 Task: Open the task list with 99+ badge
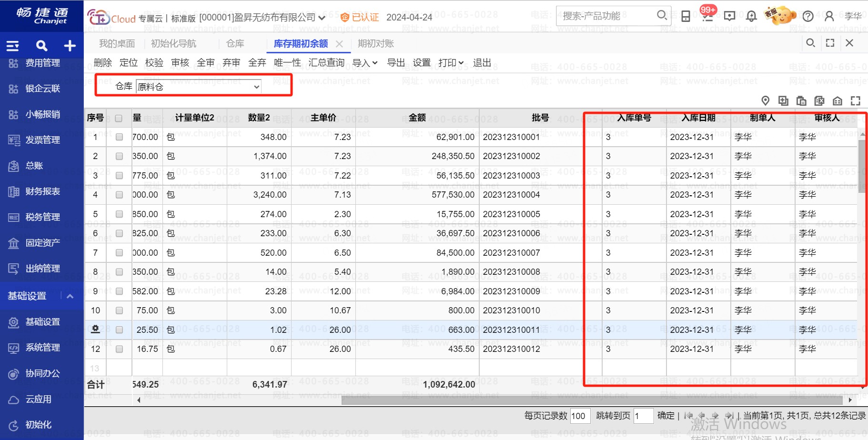tap(708, 16)
